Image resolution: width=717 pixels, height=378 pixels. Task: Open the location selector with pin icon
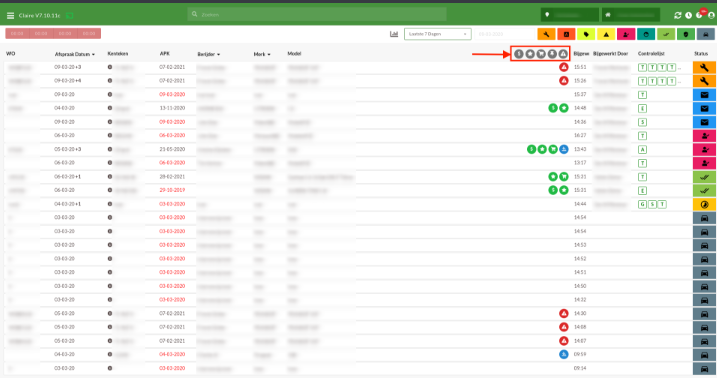570,15
